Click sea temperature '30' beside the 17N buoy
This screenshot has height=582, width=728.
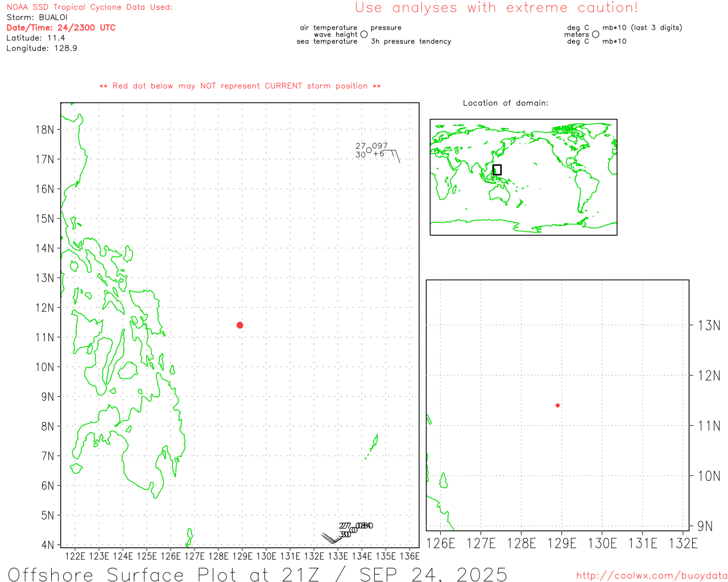click(361, 155)
